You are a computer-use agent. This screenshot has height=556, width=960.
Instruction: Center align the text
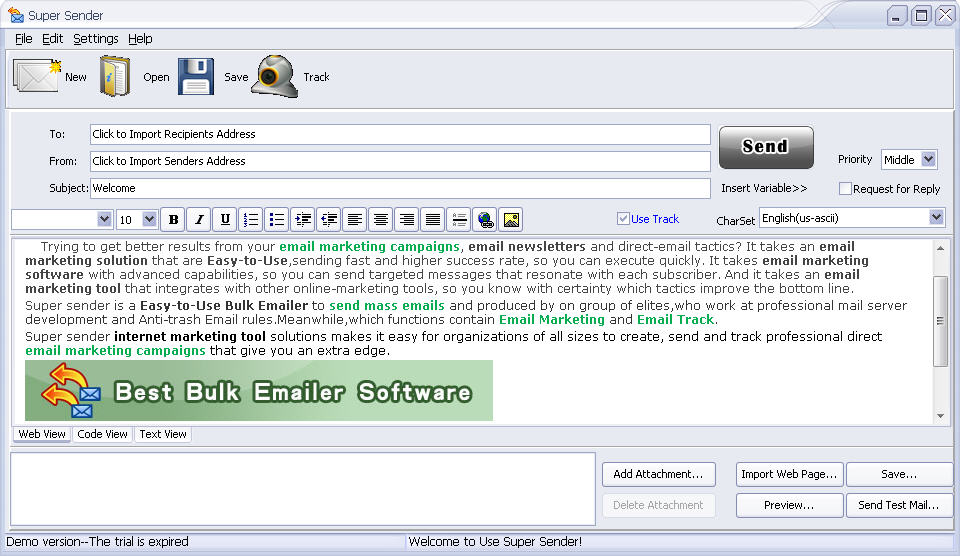[381, 219]
